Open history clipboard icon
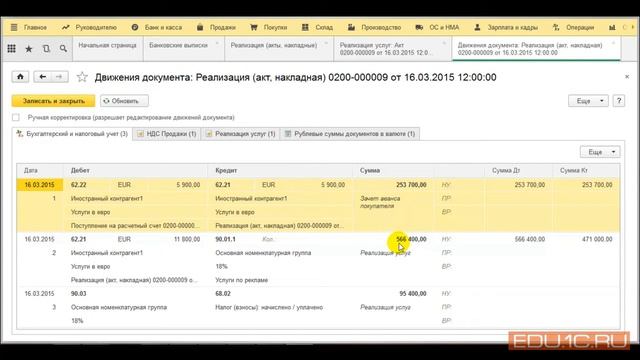The height and width of the screenshot is (360, 640). 46,49
